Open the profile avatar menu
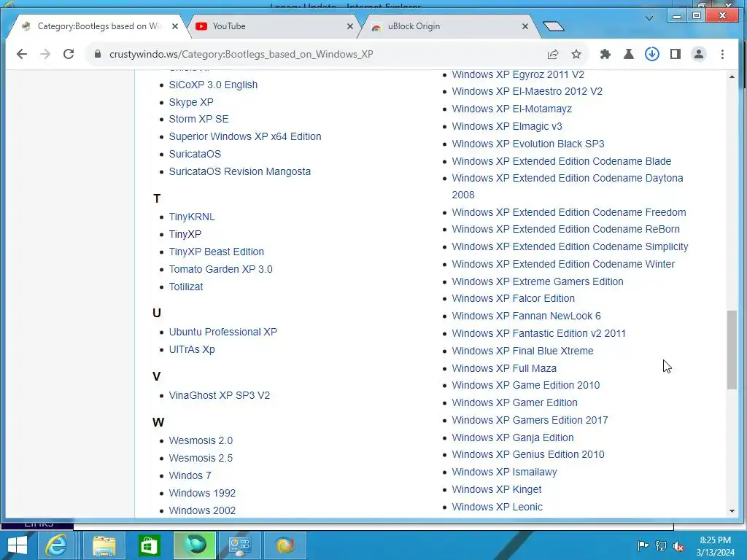 (x=699, y=54)
